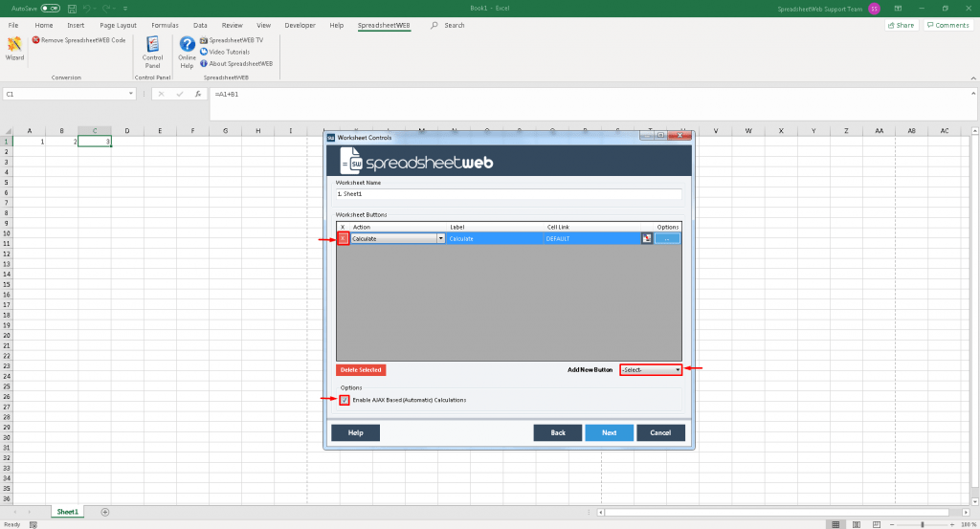
Task: Click the Select All corner of the grid
Action: point(8,131)
